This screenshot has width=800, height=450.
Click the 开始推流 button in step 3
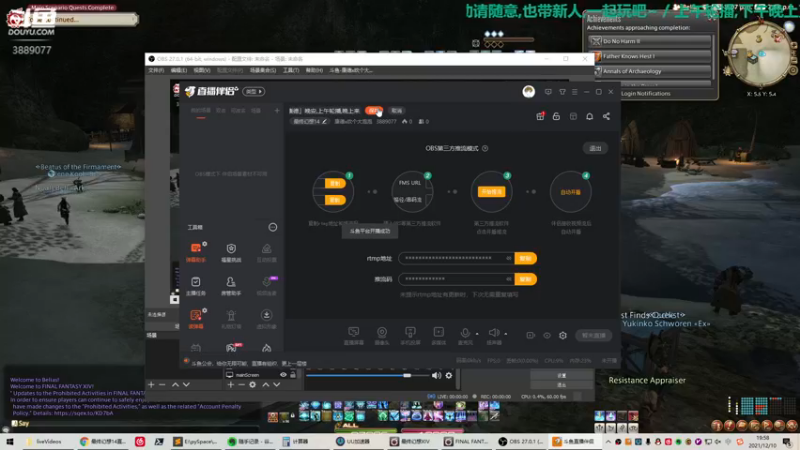491,192
